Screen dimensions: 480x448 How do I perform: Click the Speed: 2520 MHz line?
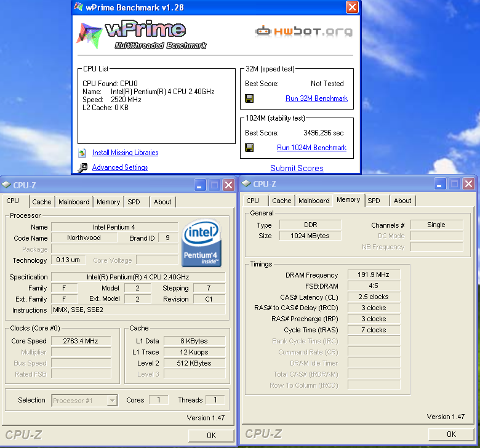(x=112, y=100)
